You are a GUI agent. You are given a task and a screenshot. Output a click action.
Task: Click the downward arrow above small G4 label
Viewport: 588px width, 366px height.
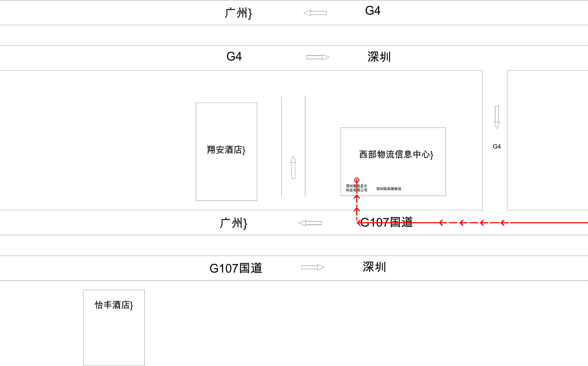click(497, 117)
